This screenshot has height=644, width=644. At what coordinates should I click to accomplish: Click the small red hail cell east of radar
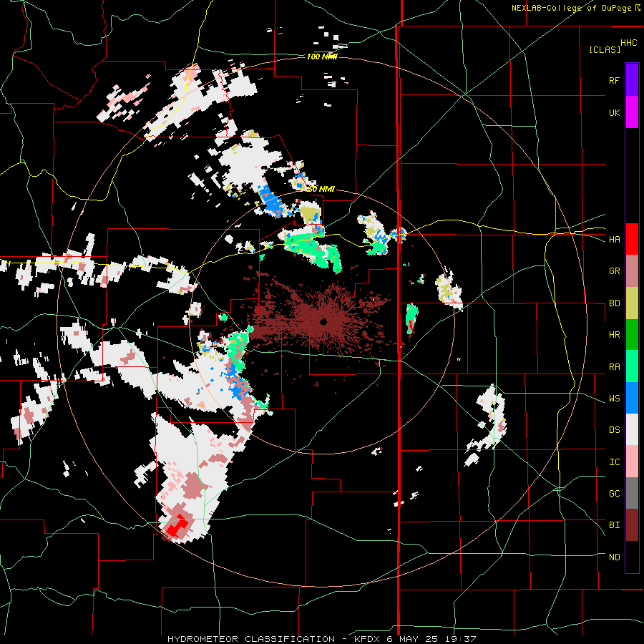point(411,326)
